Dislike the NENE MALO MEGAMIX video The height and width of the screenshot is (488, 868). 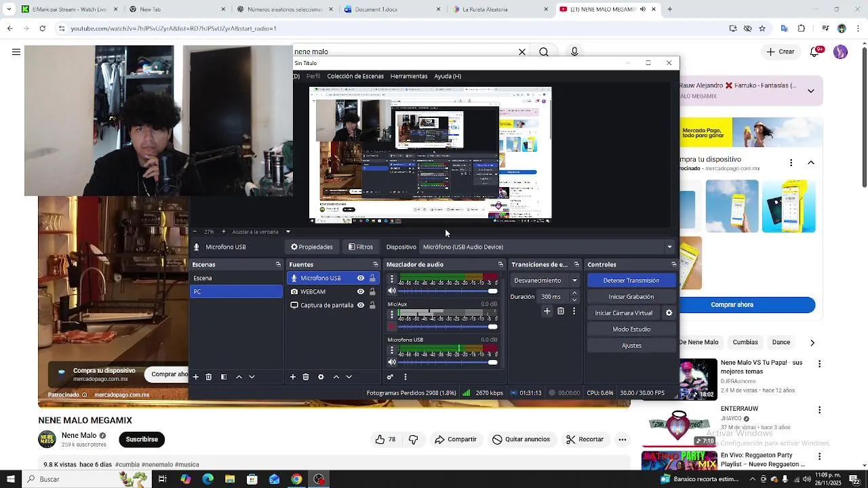[x=414, y=439]
